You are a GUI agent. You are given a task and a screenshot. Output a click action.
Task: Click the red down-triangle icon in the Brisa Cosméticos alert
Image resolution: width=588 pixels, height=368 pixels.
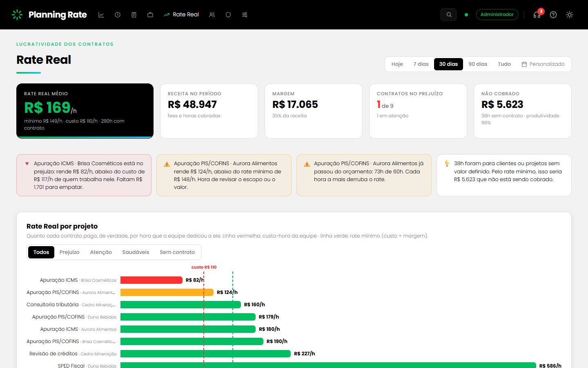tap(27, 164)
